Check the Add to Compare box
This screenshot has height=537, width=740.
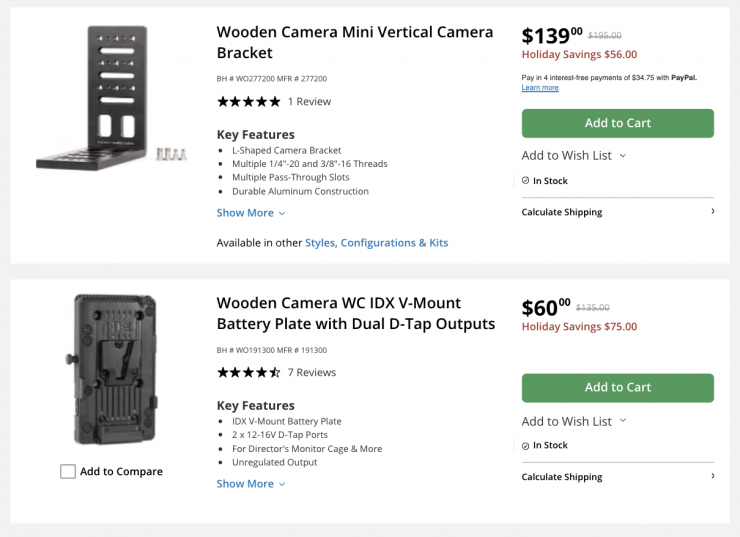pos(68,471)
